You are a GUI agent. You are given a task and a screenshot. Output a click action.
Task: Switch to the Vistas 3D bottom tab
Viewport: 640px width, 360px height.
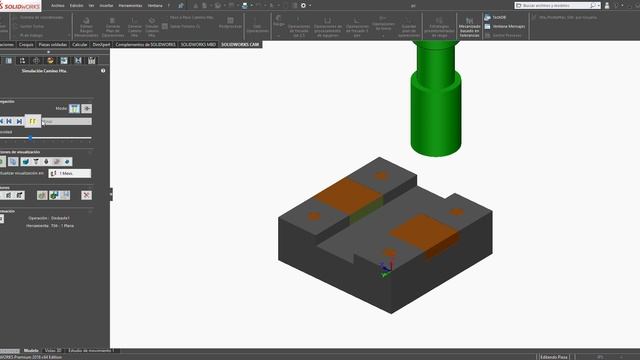[x=53, y=351]
